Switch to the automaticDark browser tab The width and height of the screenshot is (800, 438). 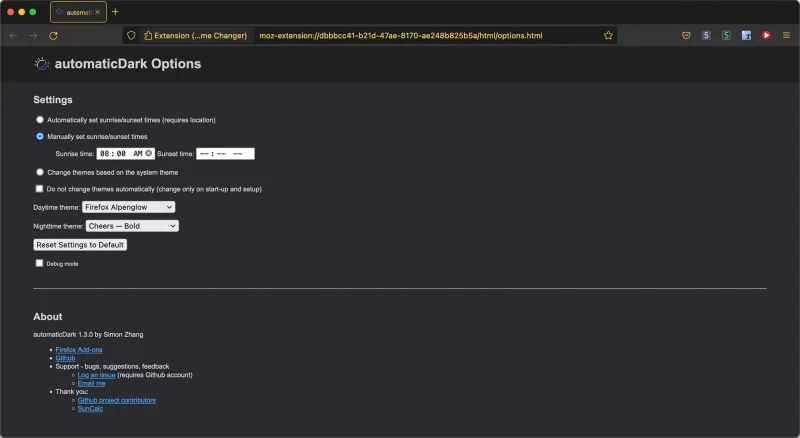coord(78,12)
